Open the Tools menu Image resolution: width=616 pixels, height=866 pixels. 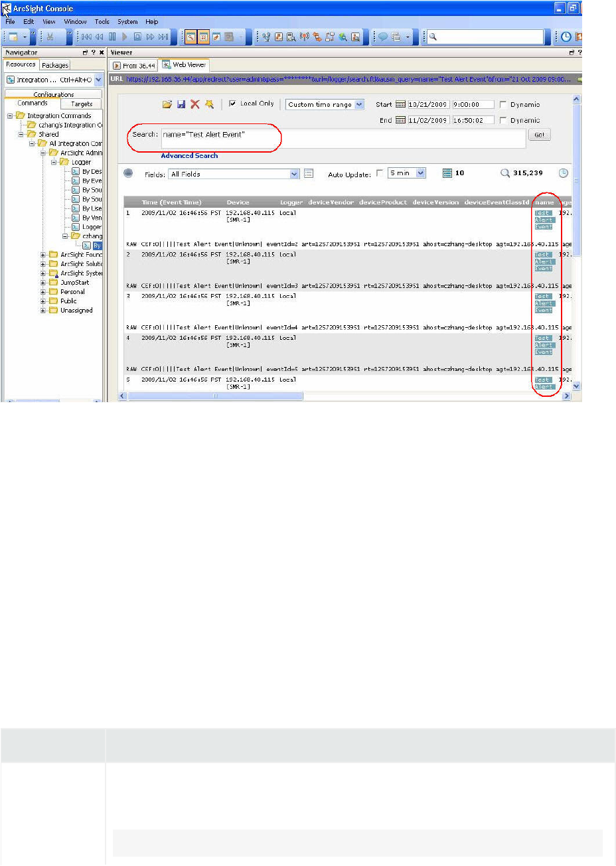click(x=102, y=21)
